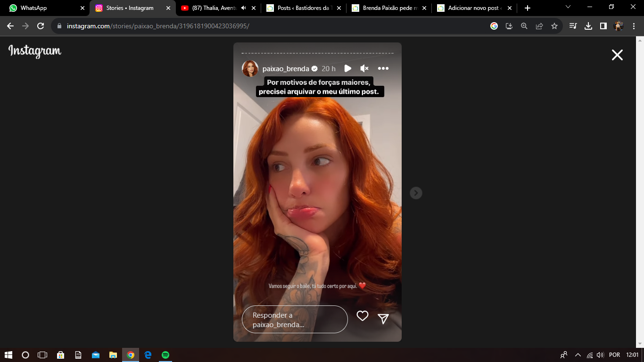
Task: Open the paixao_brenda profile link
Action: [286, 69]
